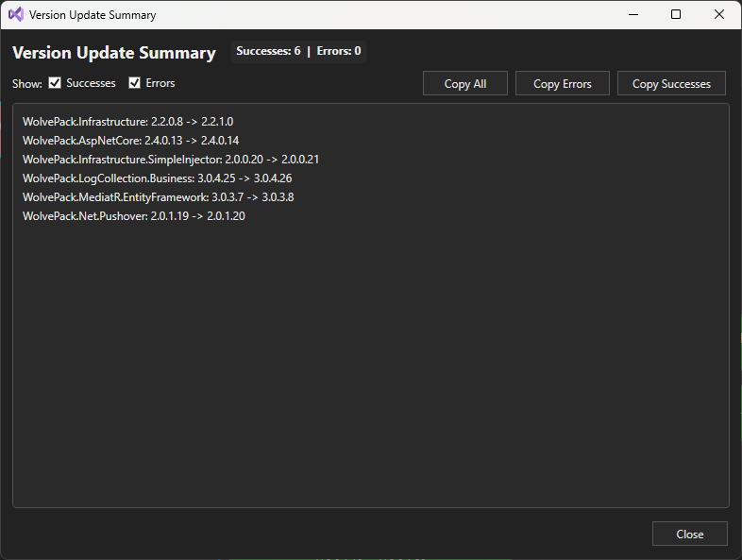Minimize the Version Update Summary window

(x=632, y=15)
